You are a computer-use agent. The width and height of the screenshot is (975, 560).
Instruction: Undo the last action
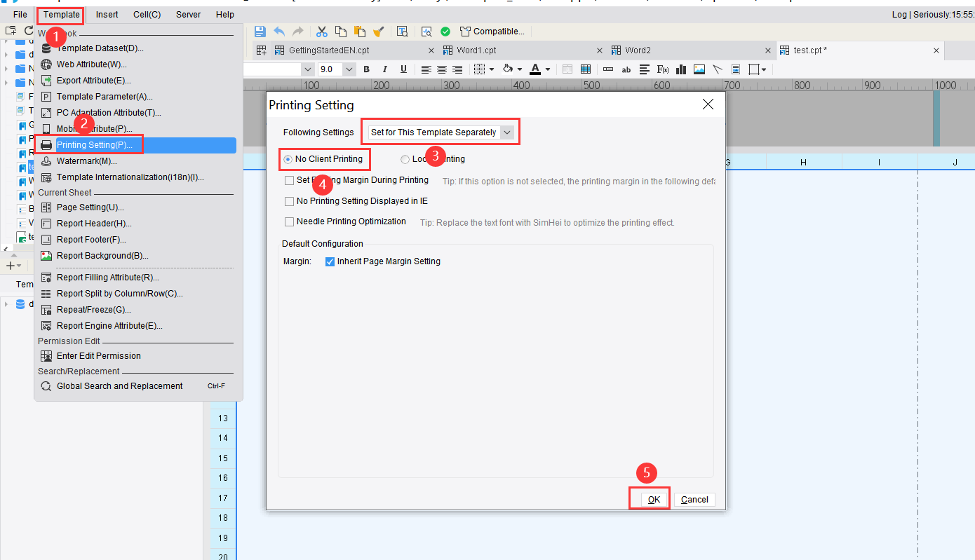click(279, 31)
